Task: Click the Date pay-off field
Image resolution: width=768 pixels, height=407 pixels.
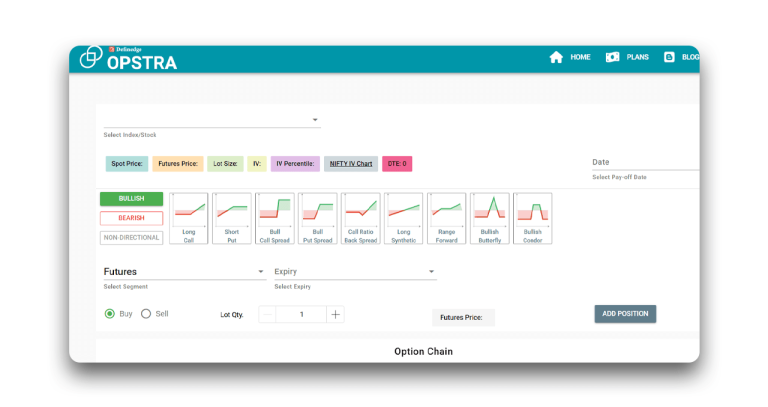Action: point(646,162)
